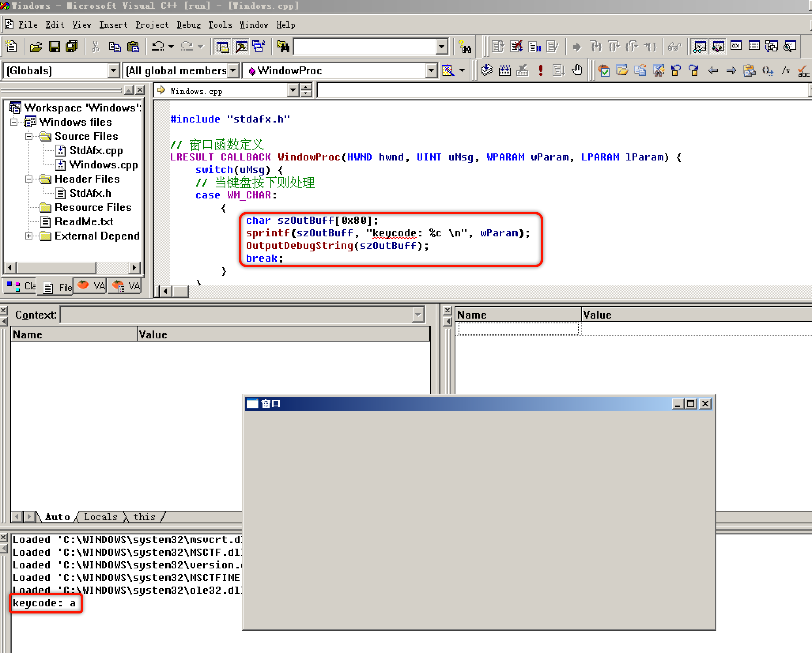Viewport: 812px width, 653px height.
Task: Click the Compile toolbar icon
Action: click(x=487, y=71)
